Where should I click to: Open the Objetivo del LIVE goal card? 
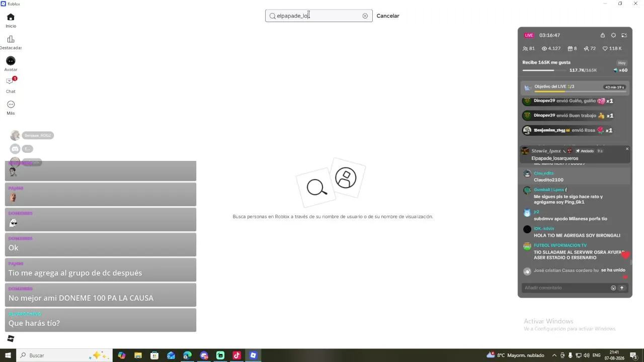(575, 88)
